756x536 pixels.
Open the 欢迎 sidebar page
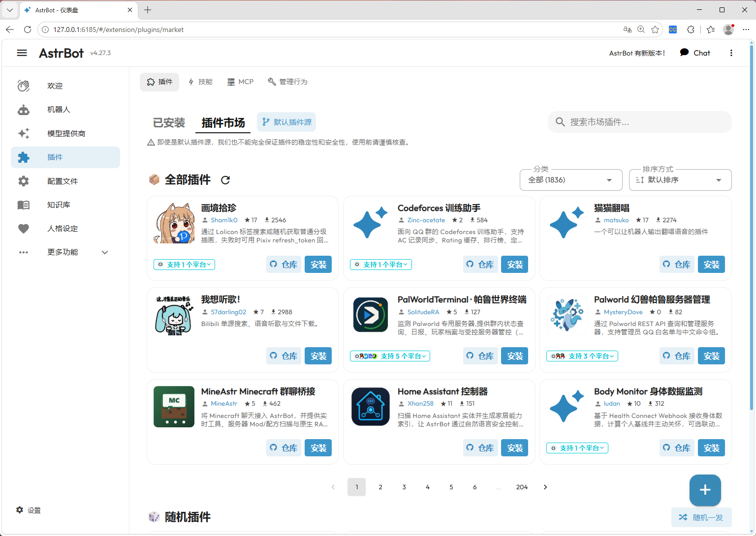click(65, 86)
